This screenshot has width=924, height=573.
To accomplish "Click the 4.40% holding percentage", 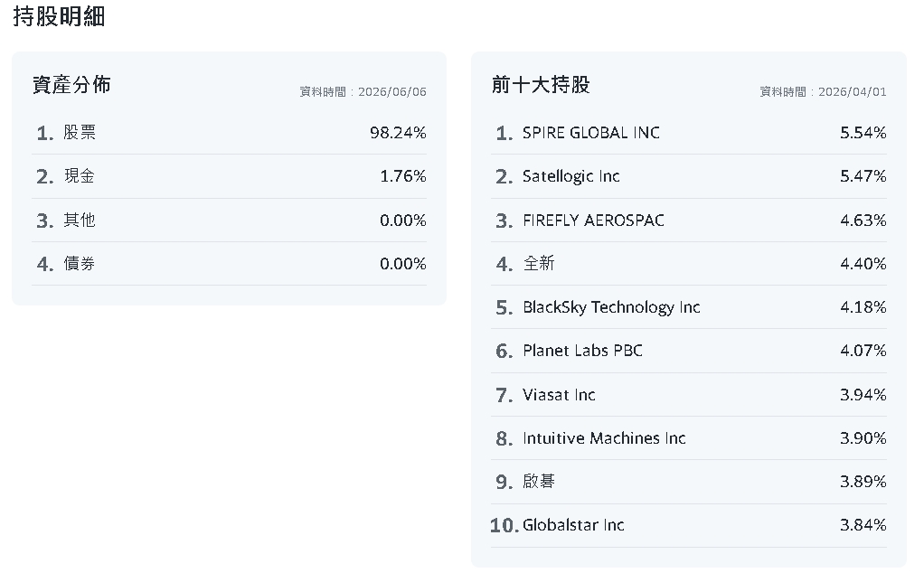I will coord(863,263).
